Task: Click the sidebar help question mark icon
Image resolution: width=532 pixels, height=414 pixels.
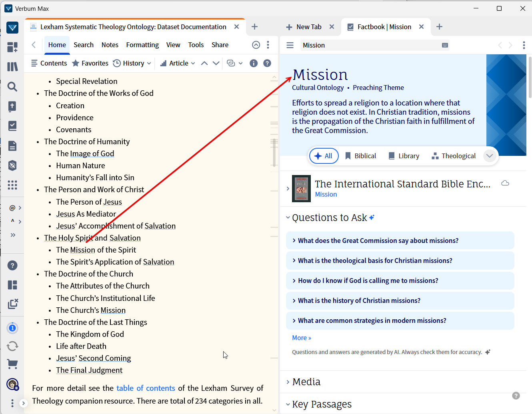Action: [x=12, y=265]
